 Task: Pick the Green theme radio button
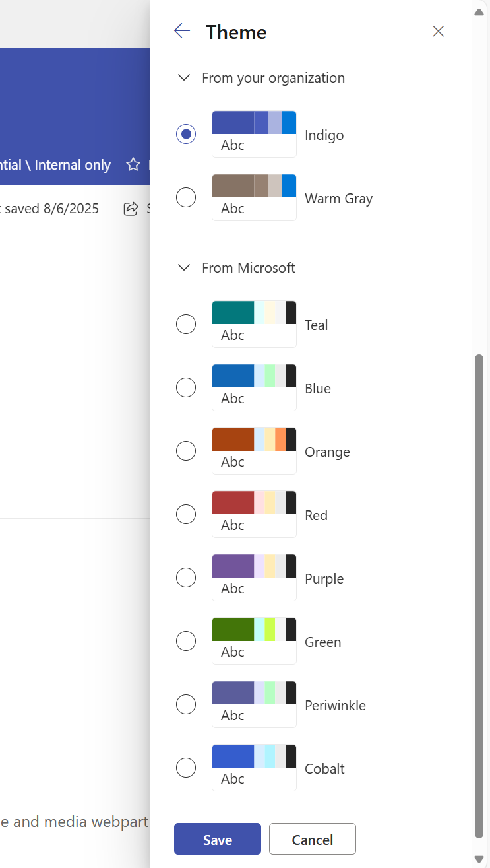tap(186, 641)
